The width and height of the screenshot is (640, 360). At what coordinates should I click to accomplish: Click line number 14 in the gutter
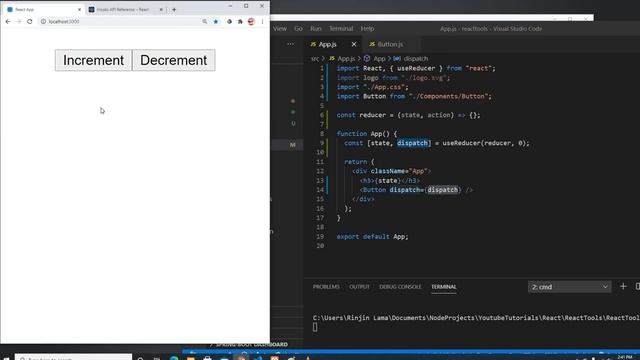point(320,190)
